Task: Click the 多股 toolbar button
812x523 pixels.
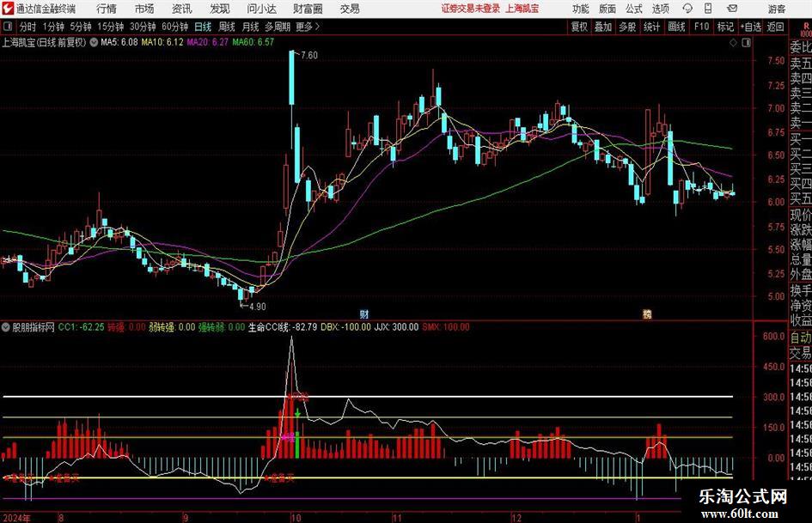Action: 627,27
